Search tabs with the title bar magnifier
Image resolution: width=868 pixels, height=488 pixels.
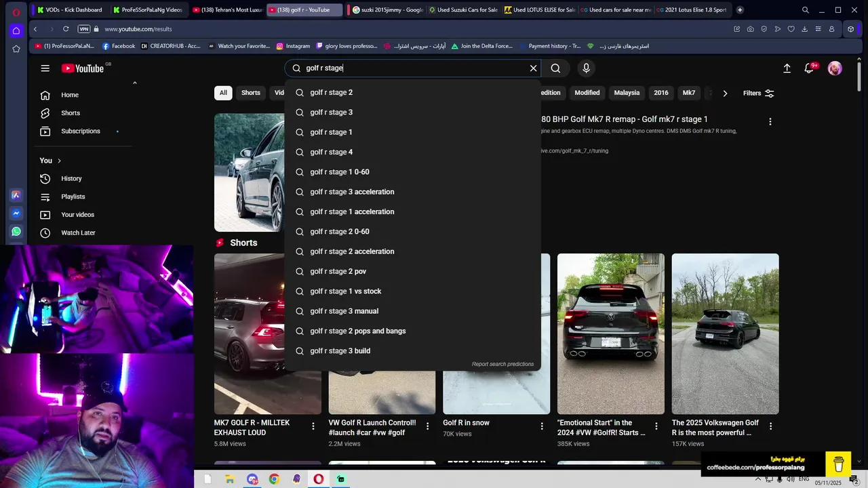click(805, 10)
